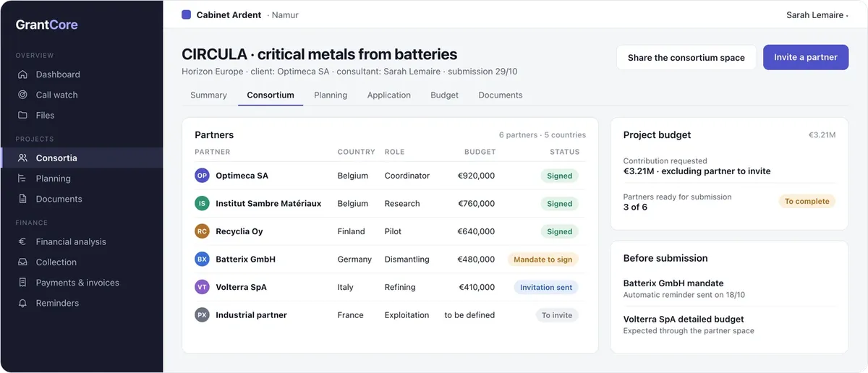Open the Budget tab
The width and height of the screenshot is (868, 373).
click(444, 95)
